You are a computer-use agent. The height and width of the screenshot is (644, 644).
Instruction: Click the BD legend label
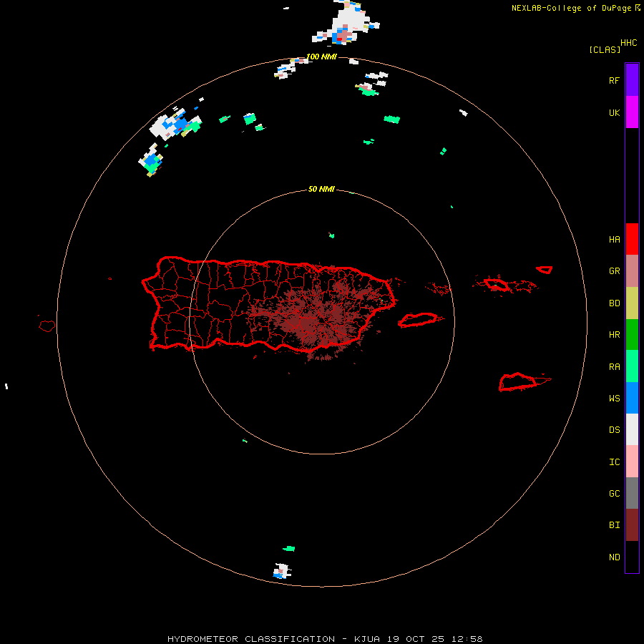pos(614,303)
